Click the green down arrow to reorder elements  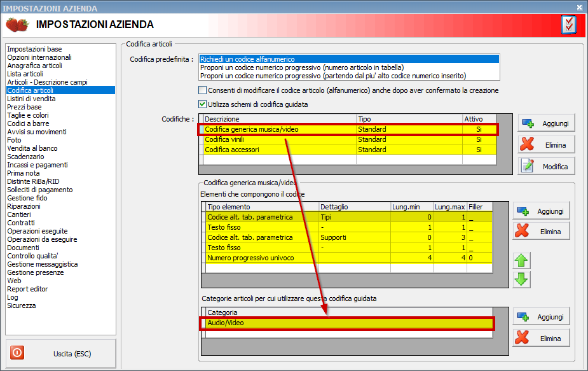(x=521, y=278)
